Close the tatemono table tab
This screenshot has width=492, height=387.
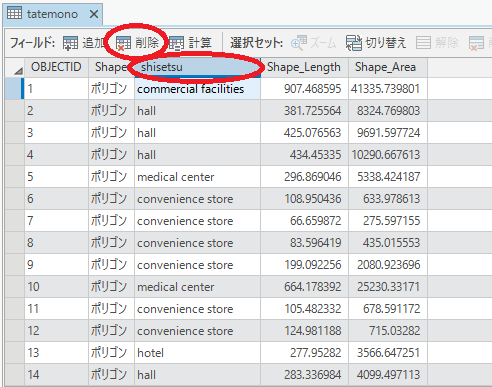pos(94,14)
